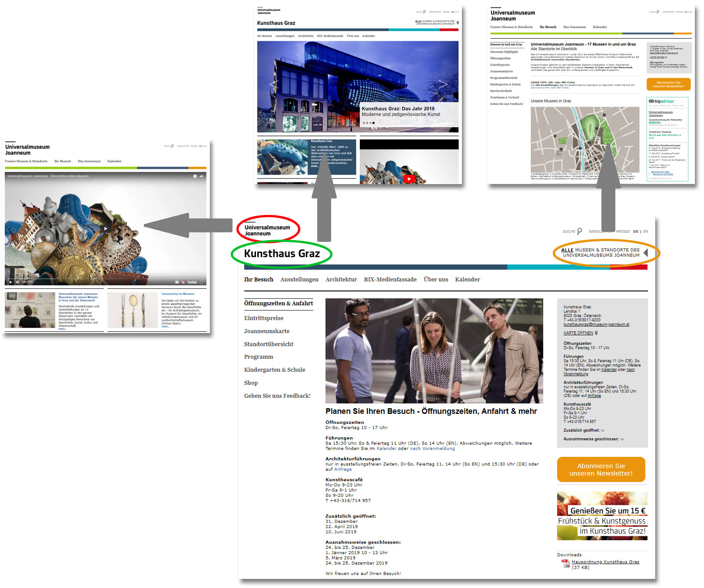Play the video in the left homepage window
Image resolution: width=704 pixels, height=588 pixels.
(x=105, y=228)
